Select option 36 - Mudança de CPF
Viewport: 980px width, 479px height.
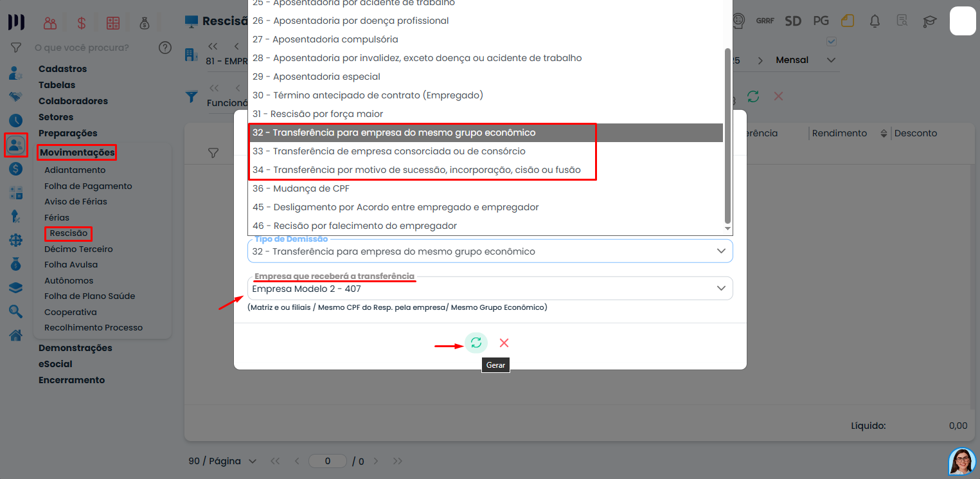(x=486, y=188)
